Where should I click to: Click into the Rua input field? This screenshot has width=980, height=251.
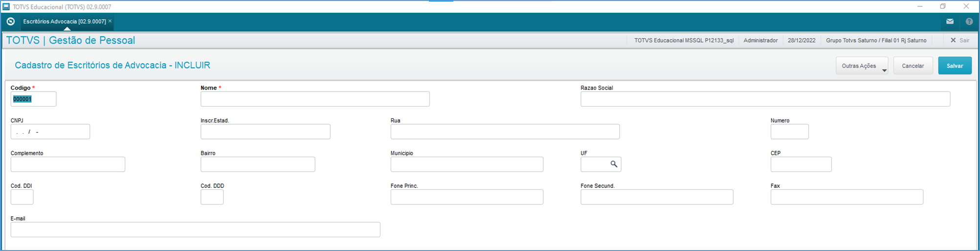pyautogui.click(x=505, y=132)
